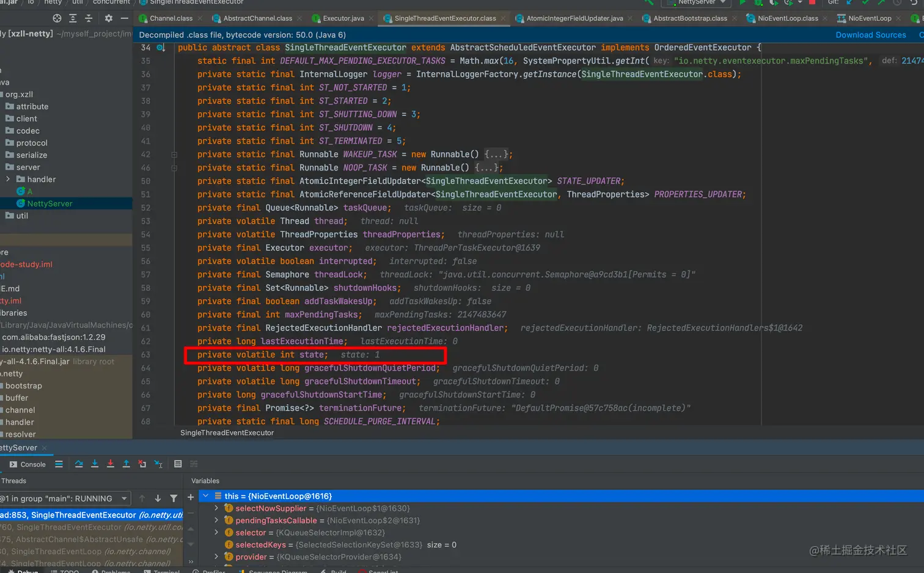Screen dimensions: 924x573
Task: Open thread selector '"main": RUNNING' dropdown
Action: (x=65, y=498)
